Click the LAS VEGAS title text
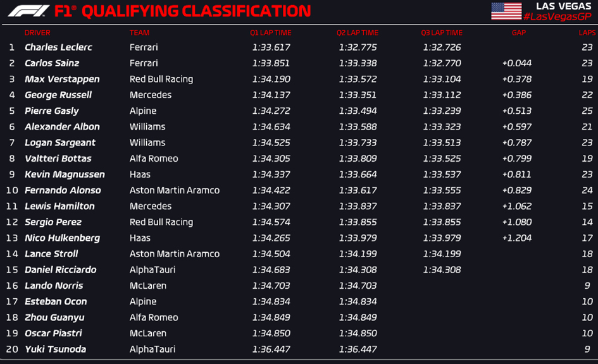Image resolution: width=598 pixels, height=364 pixels. (563, 6)
